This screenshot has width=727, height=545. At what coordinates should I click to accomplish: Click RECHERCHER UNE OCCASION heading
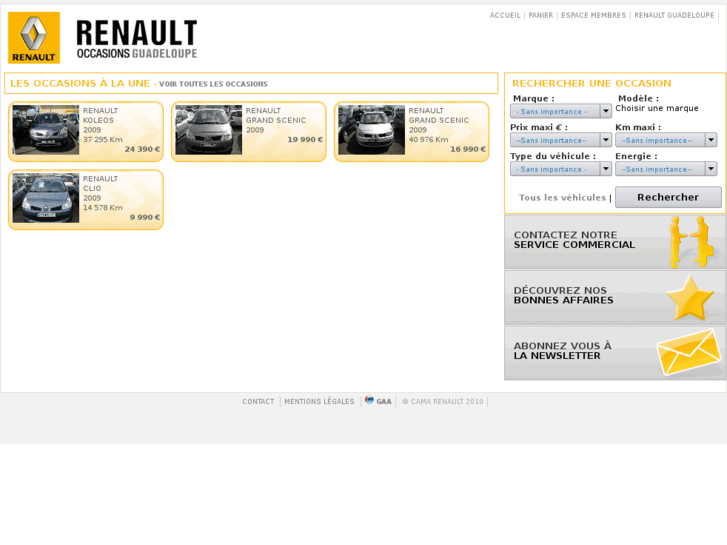[592, 83]
